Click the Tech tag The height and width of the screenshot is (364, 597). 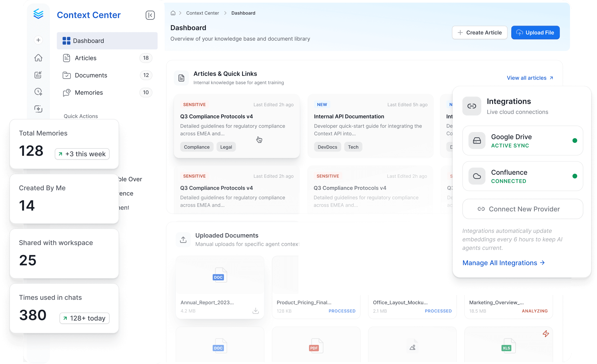pos(353,147)
